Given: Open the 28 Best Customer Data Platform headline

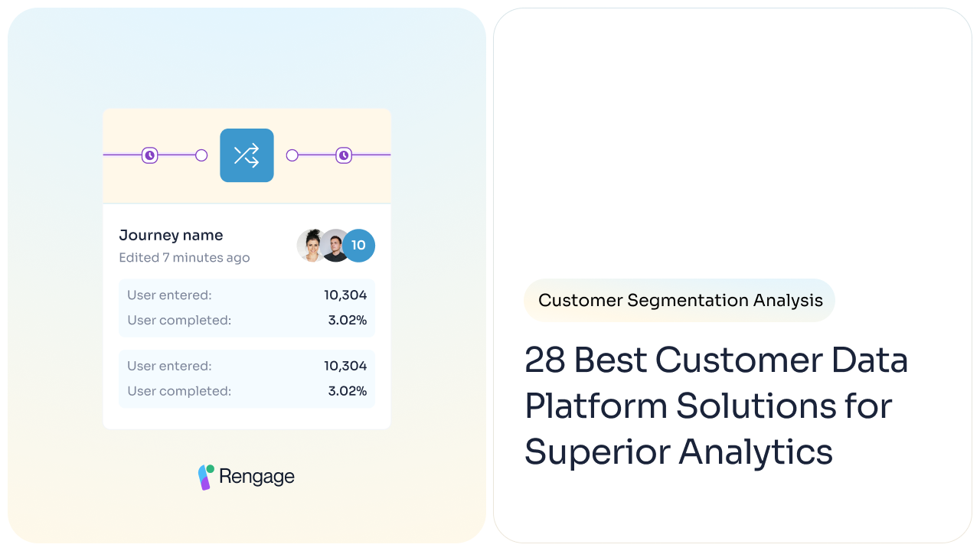Looking at the screenshot, I should (716, 406).
